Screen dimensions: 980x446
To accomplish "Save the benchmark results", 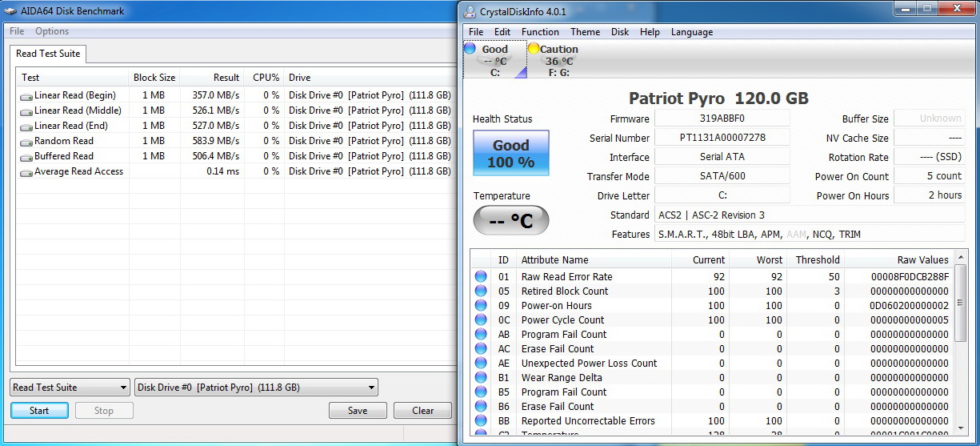I will 358,411.
